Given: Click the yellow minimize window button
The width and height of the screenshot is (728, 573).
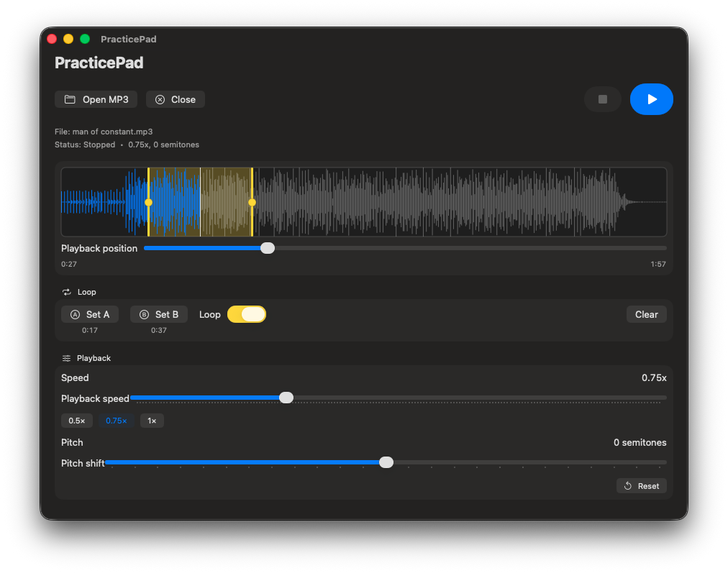Looking at the screenshot, I should pos(68,39).
